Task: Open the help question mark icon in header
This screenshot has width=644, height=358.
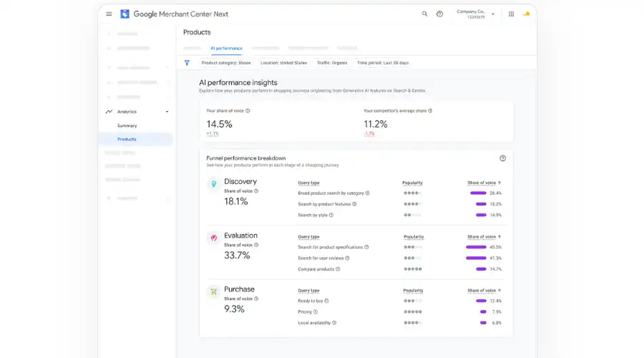Action: tap(439, 14)
